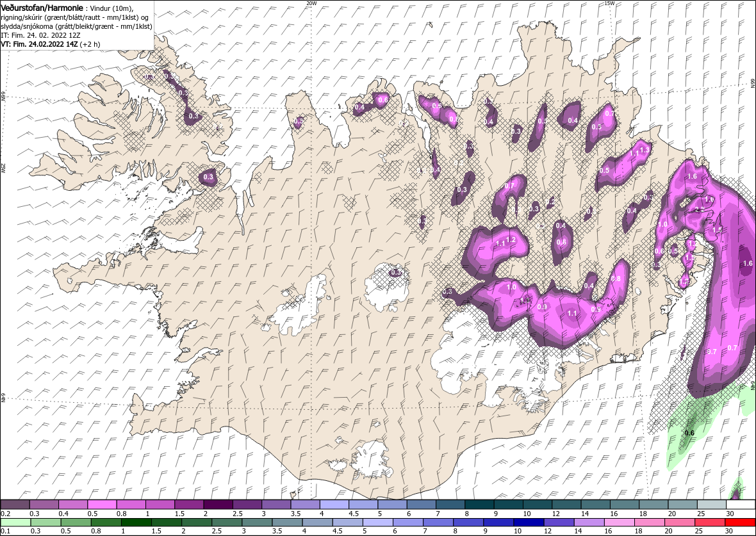Click the 4.5 label in the lower legend row
The image size is (756, 536).
tap(339, 531)
